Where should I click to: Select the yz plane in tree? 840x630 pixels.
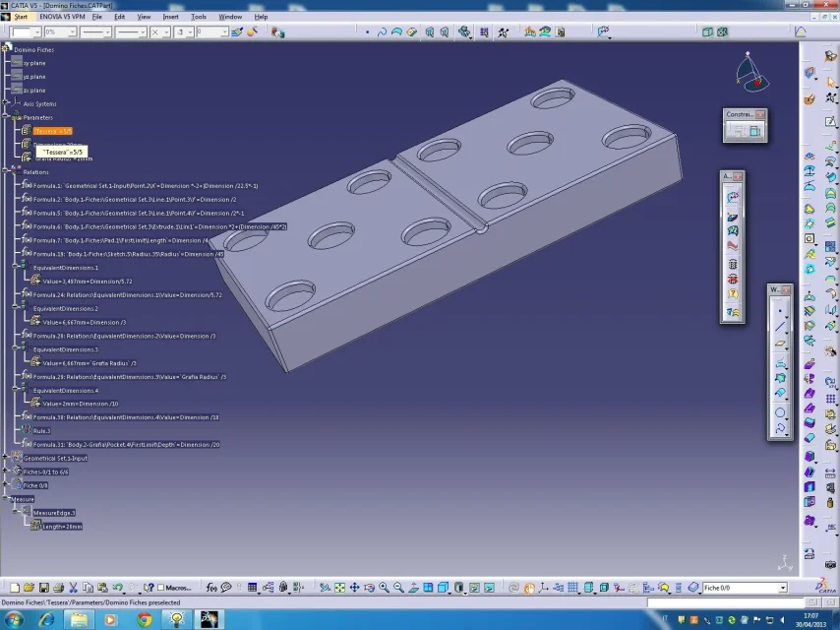34,77
